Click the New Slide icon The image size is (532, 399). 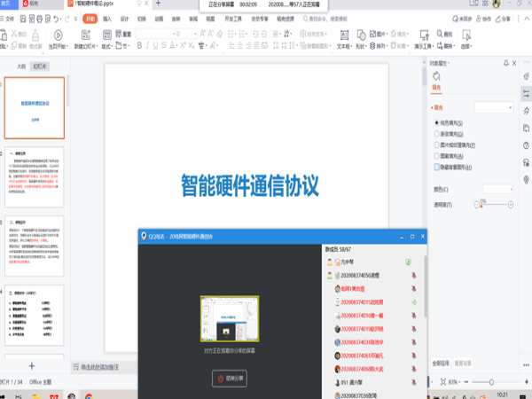click(86, 35)
